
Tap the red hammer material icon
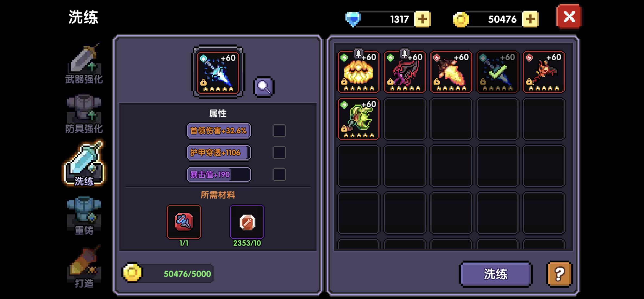(184, 222)
